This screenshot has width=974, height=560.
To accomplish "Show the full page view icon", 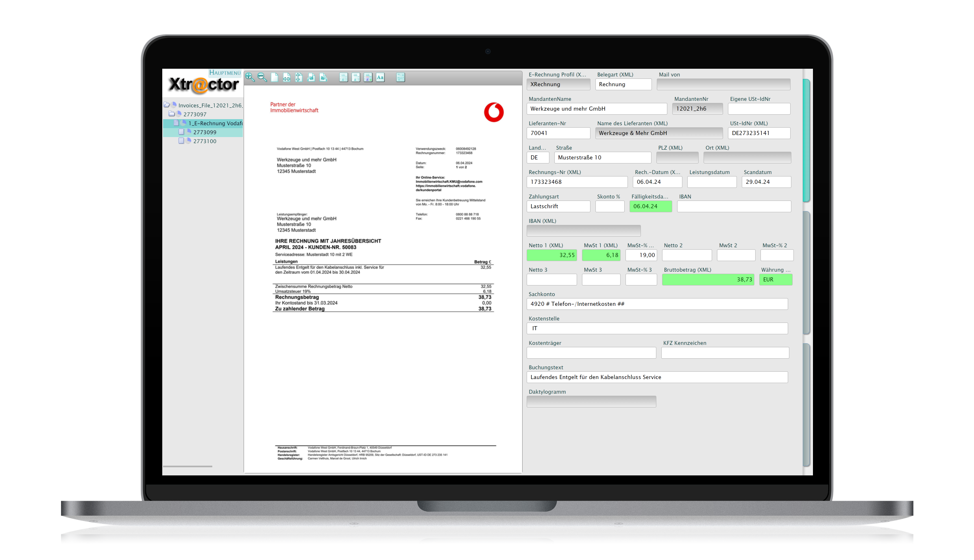I will tap(275, 77).
